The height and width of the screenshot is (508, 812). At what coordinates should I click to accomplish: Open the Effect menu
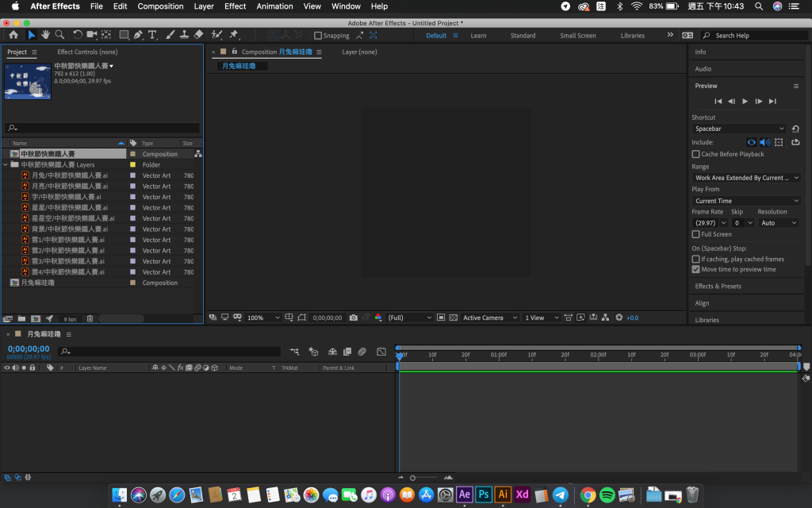(x=235, y=6)
